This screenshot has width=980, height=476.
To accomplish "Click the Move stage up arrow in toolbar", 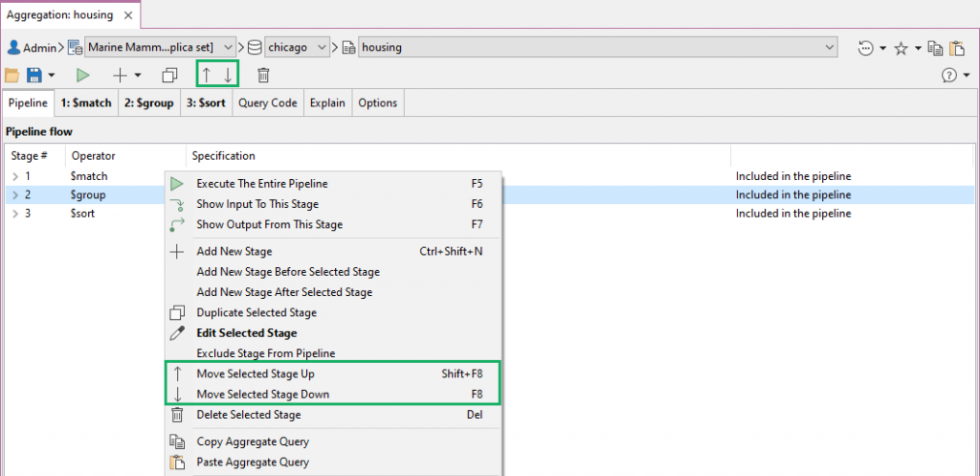I will tap(206, 75).
